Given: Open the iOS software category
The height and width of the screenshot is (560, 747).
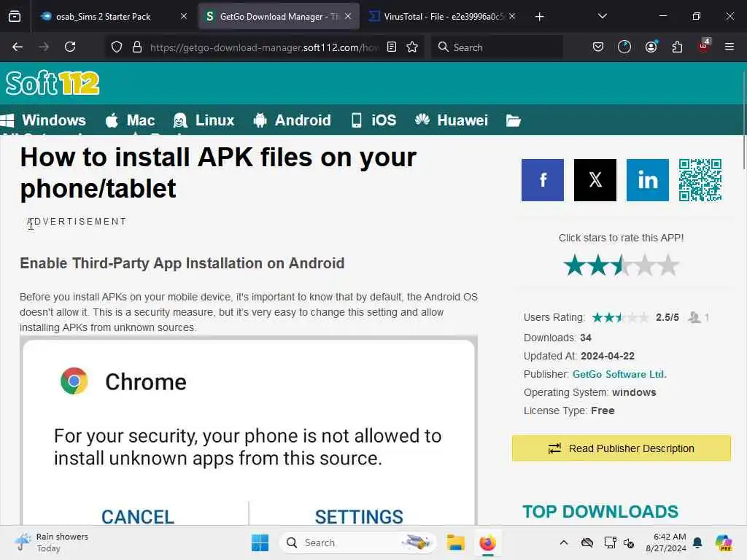Looking at the screenshot, I should tap(374, 120).
